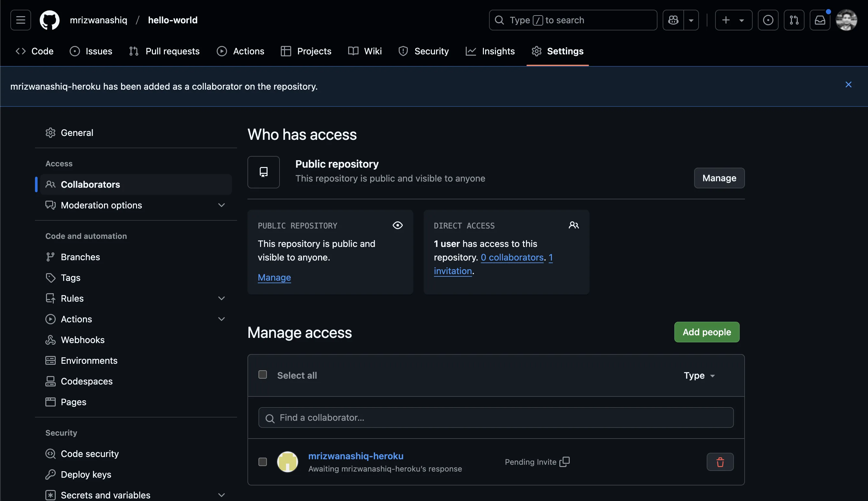Open the 1 invitation link
Screen dimensions: 868x501
click(x=453, y=271)
